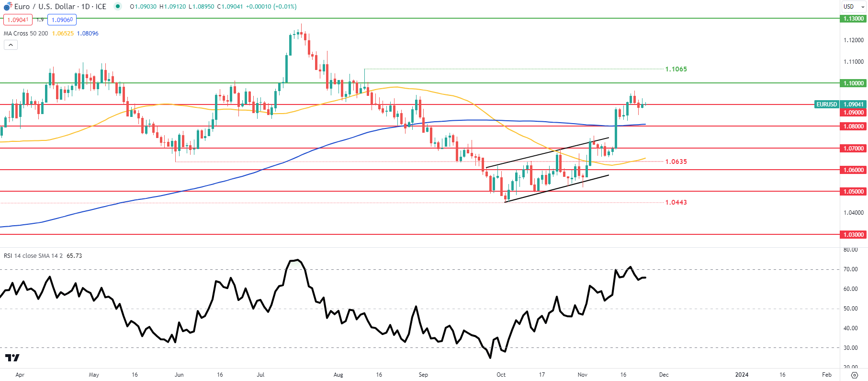Click the 1.12000 tick on price axis

tap(854, 40)
